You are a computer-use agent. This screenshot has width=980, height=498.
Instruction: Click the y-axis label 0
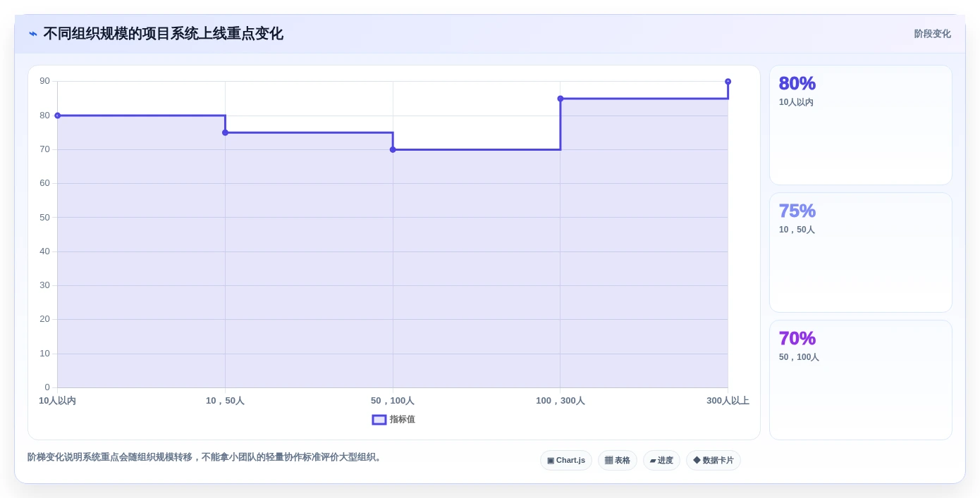click(47, 387)
